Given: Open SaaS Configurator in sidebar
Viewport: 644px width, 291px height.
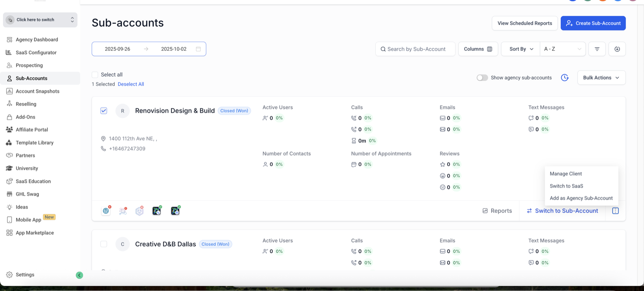Looking at the screenshot, I should tap(36, 52).
